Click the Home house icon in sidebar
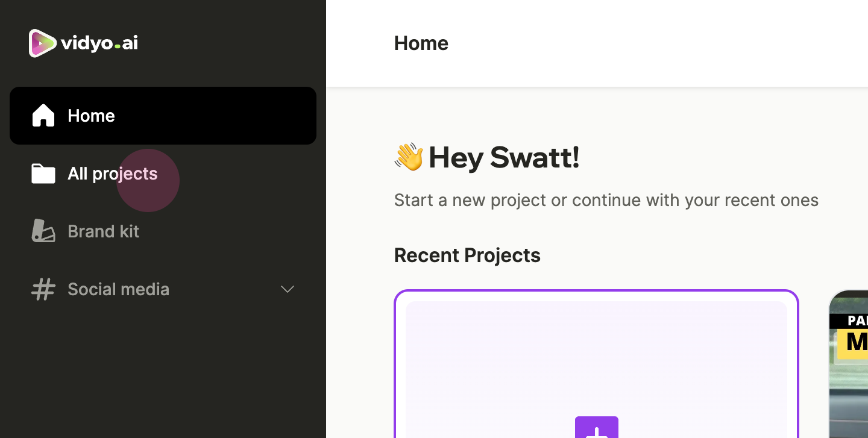This screenshot has height=438, width=868. (43, 116)
